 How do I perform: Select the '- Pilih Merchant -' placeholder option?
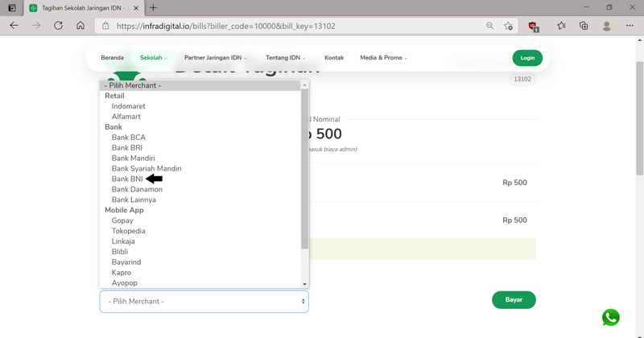point(200,85)
